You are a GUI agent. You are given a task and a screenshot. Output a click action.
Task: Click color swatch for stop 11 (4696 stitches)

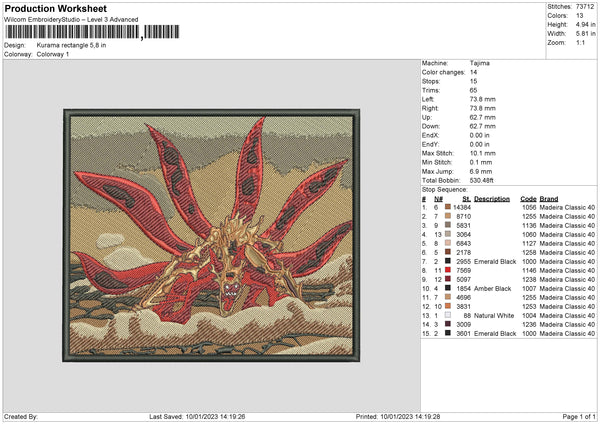point(448,297)
